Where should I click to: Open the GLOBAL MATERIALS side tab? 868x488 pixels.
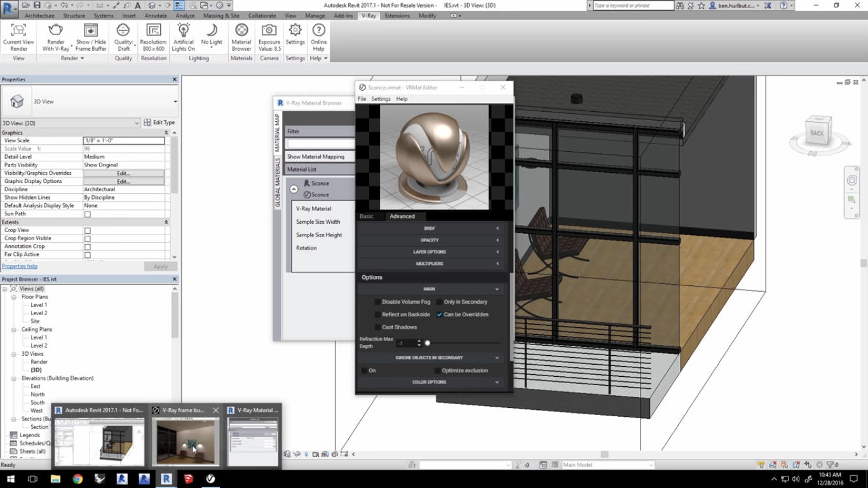point(278,182)
